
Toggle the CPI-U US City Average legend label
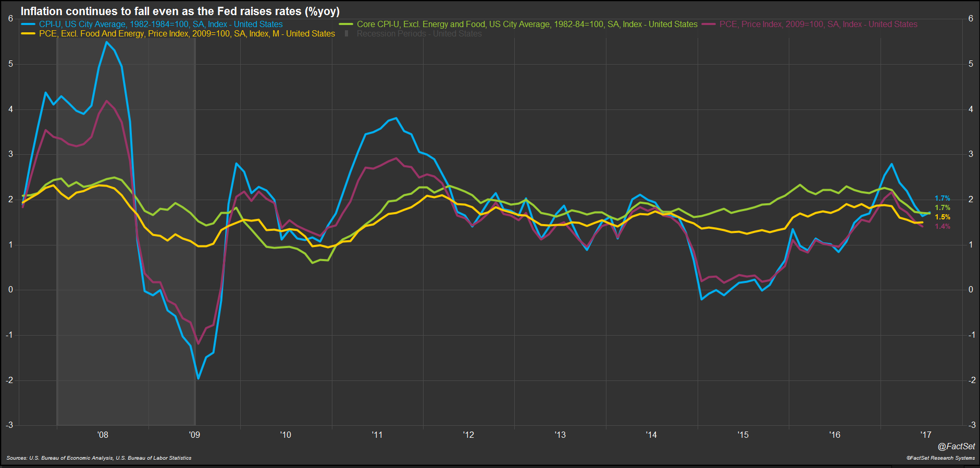(160, 24)
